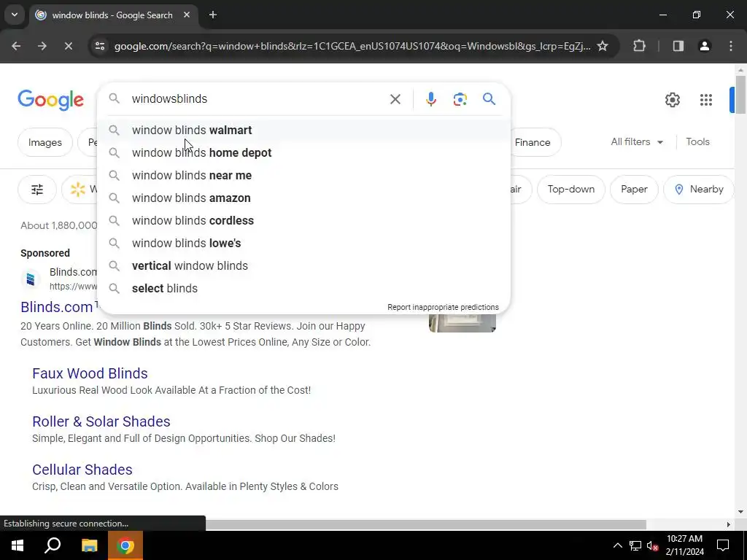Open Blinds.com sponsored headline link
The image size is (747, 560).
pos(58,307)
